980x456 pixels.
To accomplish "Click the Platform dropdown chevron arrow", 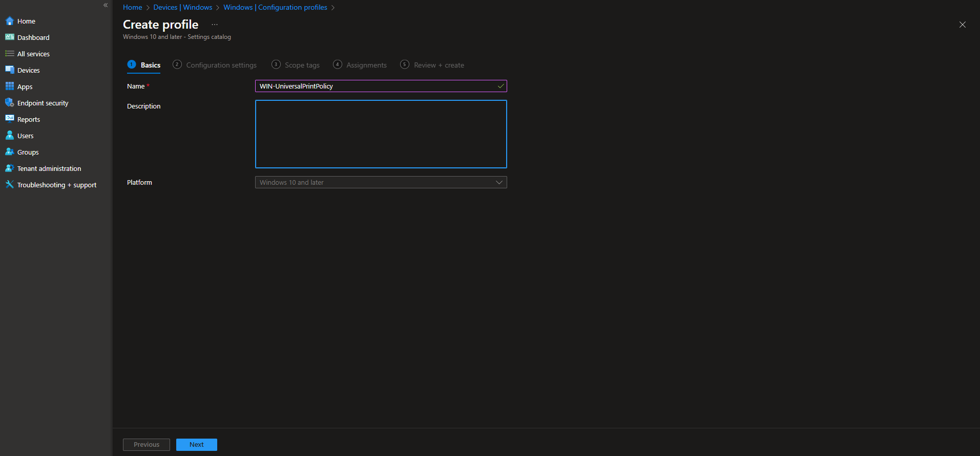I will [499, 182].
